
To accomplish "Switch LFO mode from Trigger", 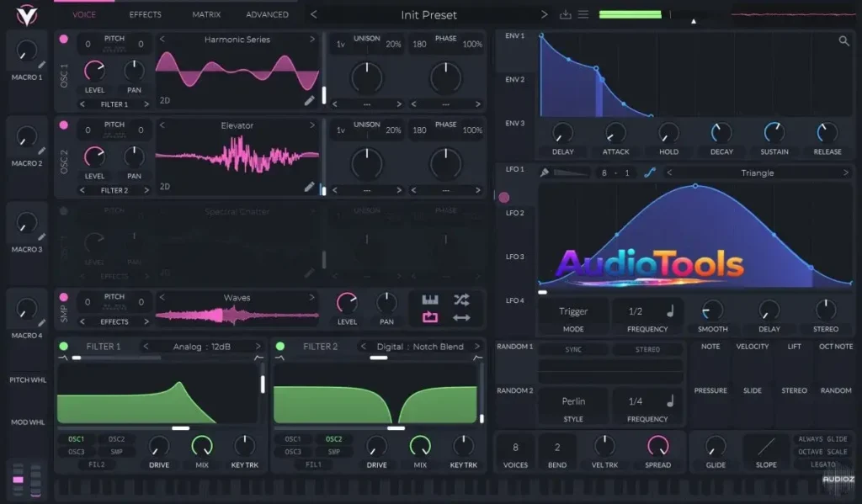I will [x=572, y=310].
